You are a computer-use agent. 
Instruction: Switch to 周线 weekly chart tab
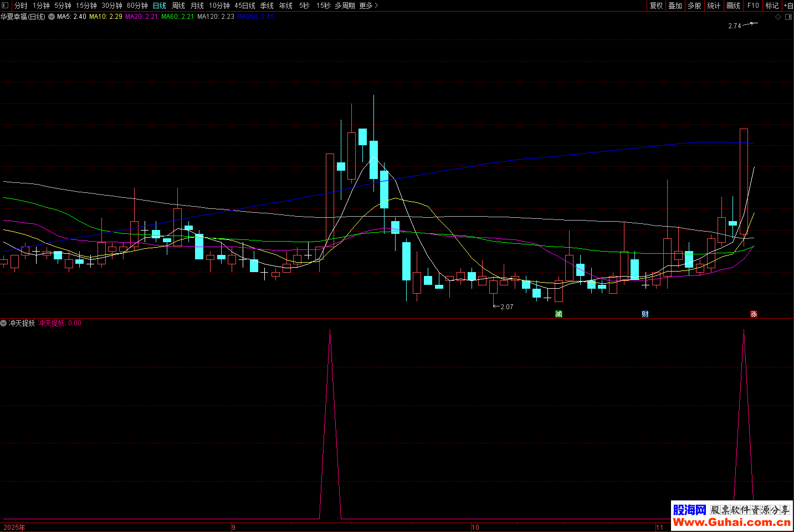pos(178,6)
